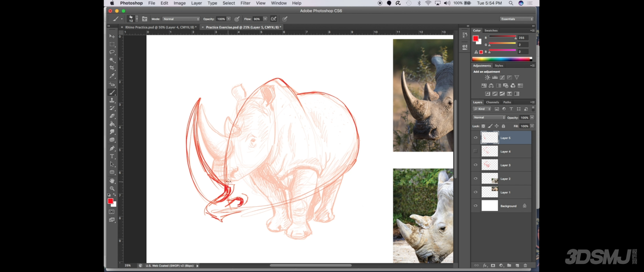Select the Rounded Rectangle shape tool
644x272 pixels.
pyautogui.click(x=112, y=172)
